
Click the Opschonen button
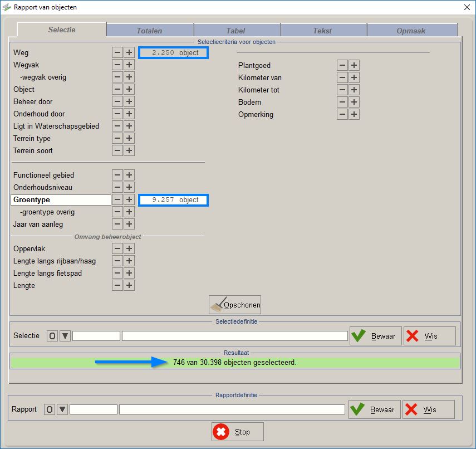235,305
